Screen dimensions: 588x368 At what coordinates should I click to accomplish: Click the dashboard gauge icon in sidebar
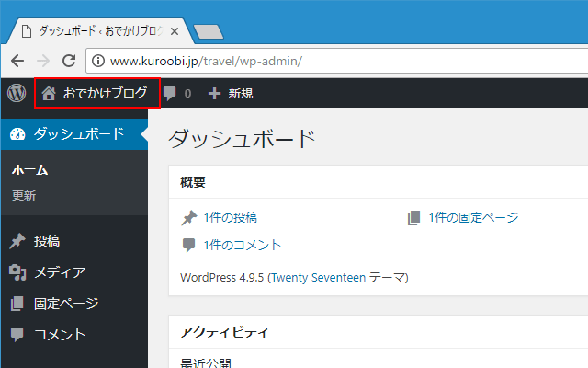pos(17,134)
